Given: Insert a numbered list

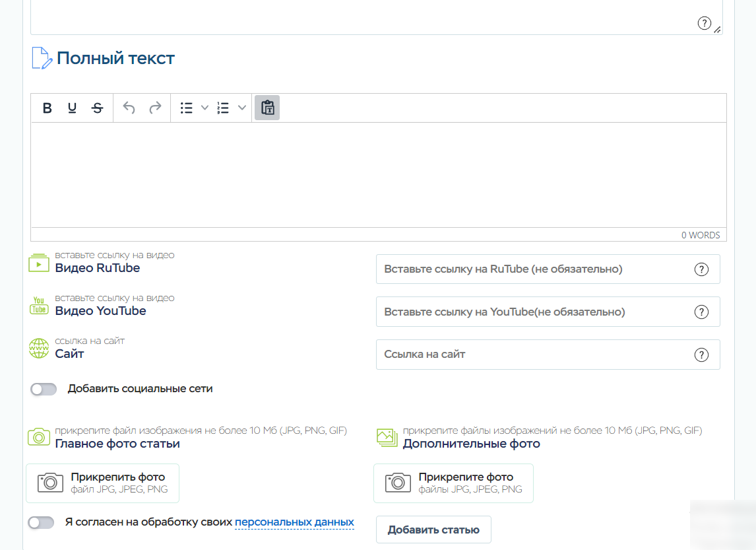Looking at the screenshot, I should 223,108.
